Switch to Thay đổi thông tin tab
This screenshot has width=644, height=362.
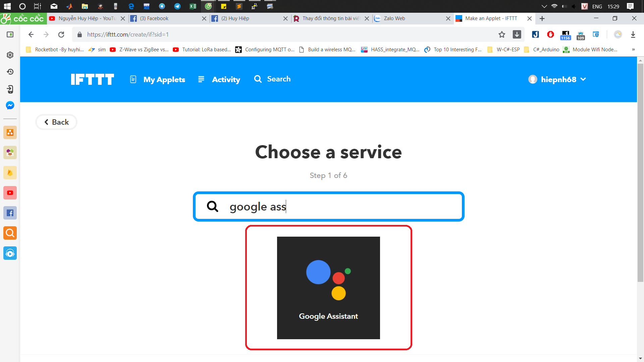(331, 18)
